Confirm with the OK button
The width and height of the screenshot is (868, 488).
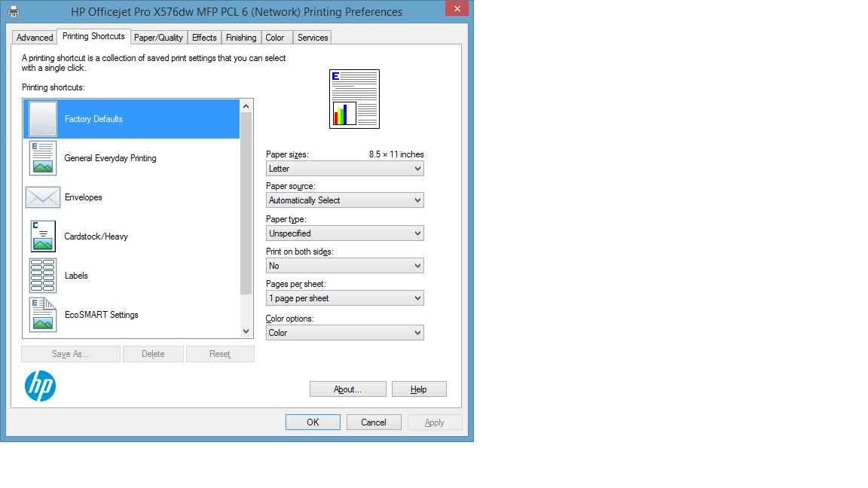click(x=313, y=422)
